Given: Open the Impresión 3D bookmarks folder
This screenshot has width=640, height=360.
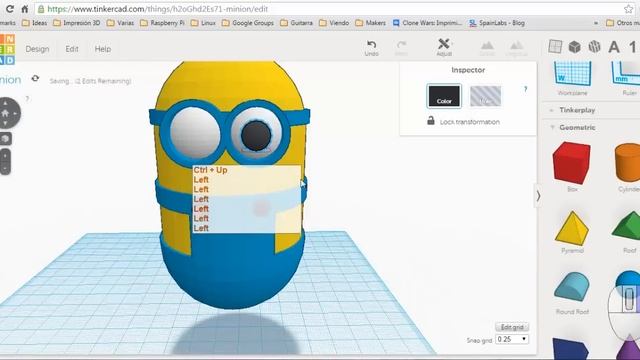Looking at the screenshot, I should click(76, 23).
